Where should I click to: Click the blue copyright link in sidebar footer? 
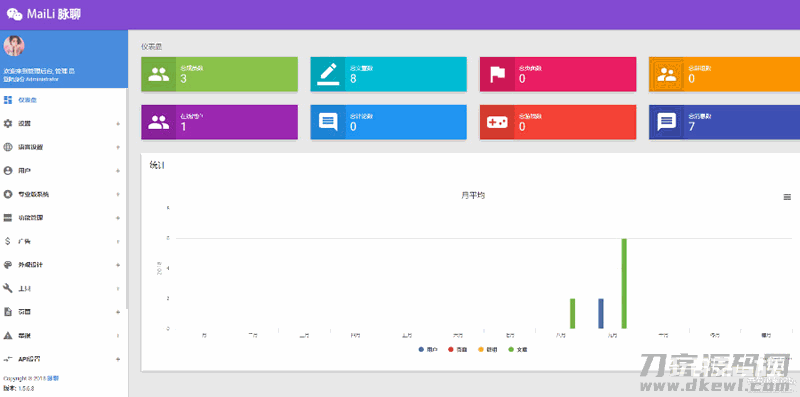point(53,379)
